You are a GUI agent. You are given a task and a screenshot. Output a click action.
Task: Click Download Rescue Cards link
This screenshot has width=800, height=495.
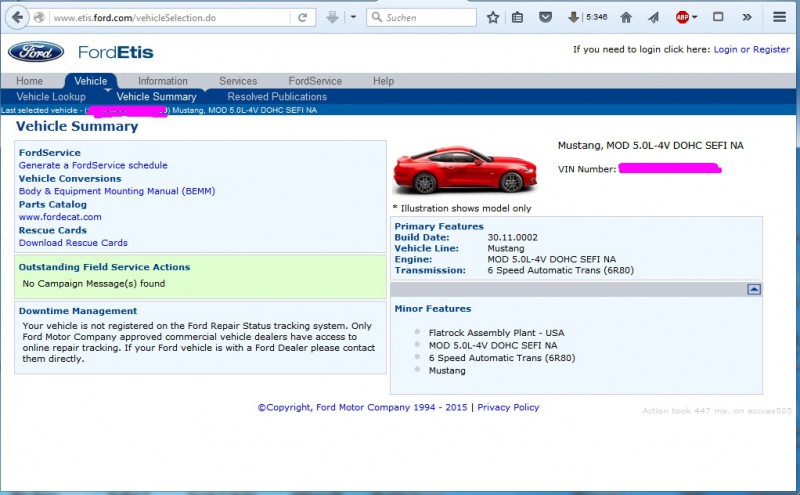pos(73,242)
